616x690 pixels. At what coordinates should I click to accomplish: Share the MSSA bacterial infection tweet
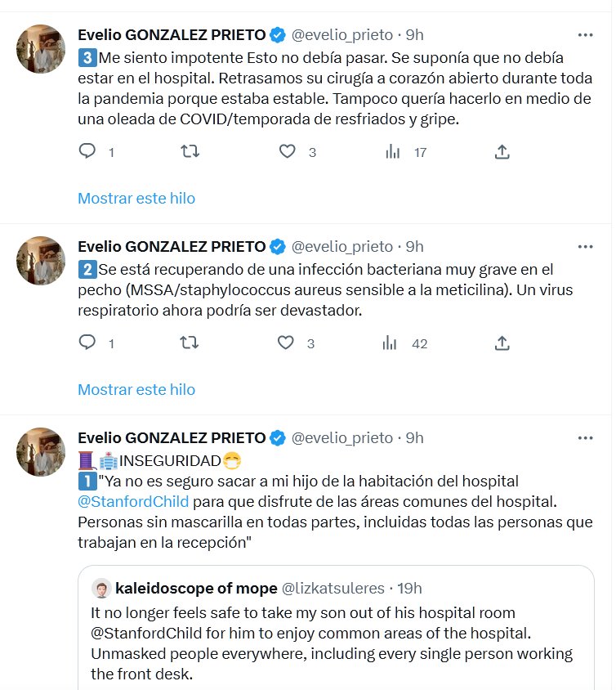[x=502, y=343]
